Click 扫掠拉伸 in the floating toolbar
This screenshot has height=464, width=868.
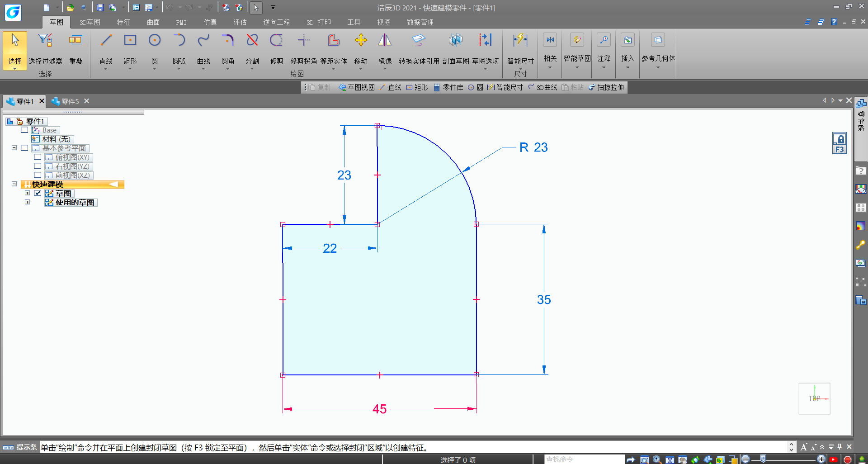pyautogui.click(x=606, y=87)
